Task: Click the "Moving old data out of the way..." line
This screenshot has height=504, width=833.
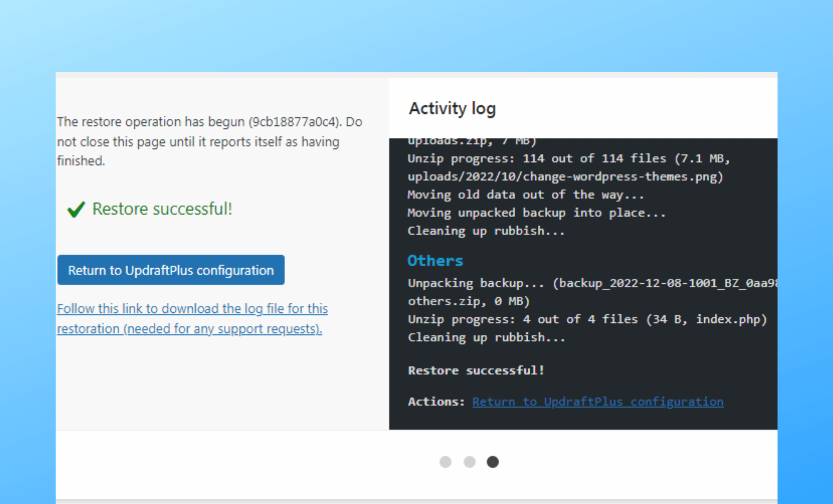Action: pyautogui.click(x=526, y=195)
